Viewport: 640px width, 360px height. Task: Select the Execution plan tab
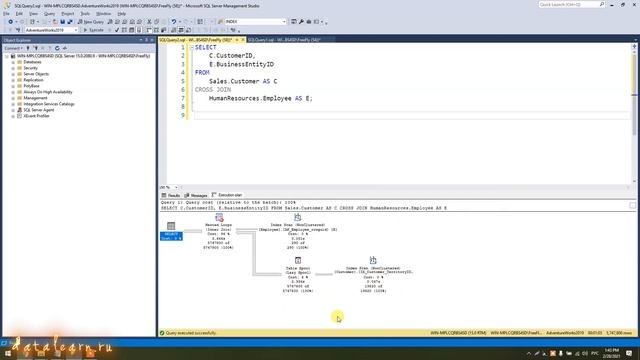click(227, 195)
